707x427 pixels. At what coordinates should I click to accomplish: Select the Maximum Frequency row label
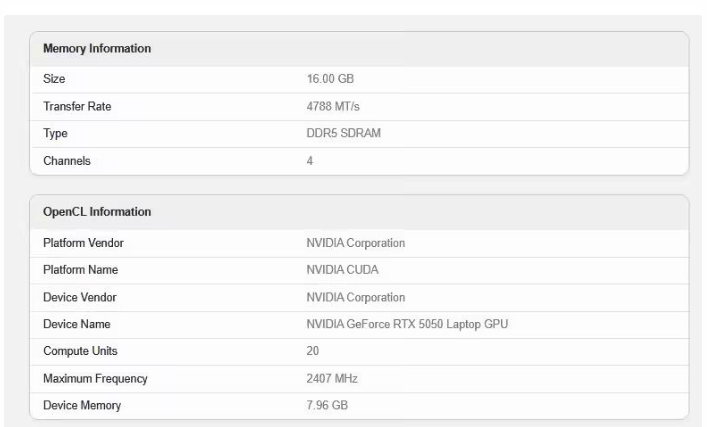tap(95, 379)
